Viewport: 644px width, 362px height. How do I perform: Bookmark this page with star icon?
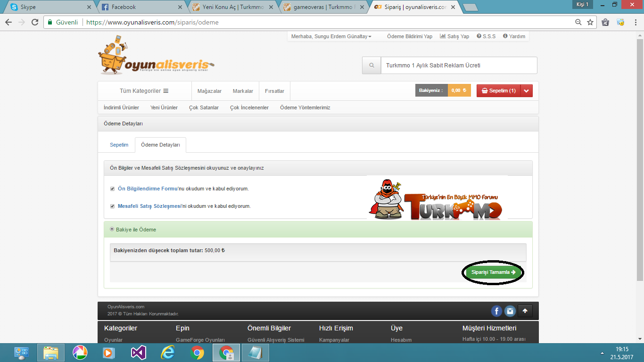pos(590,22)
